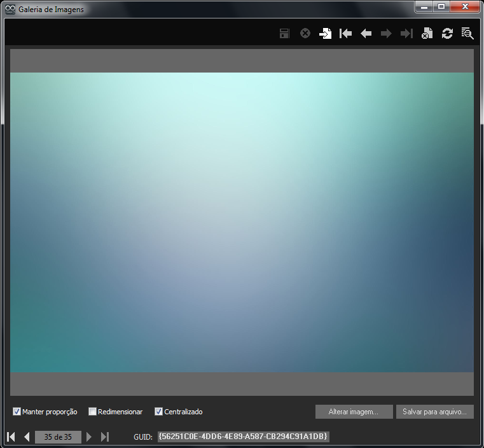Open the search magnifier icon
The height and width of the screenshot is (448, 484).
point(467,34)
